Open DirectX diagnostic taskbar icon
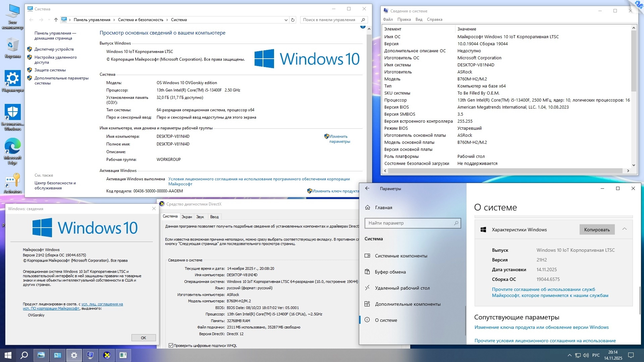 pyautogui.click(x=107, y=355)
